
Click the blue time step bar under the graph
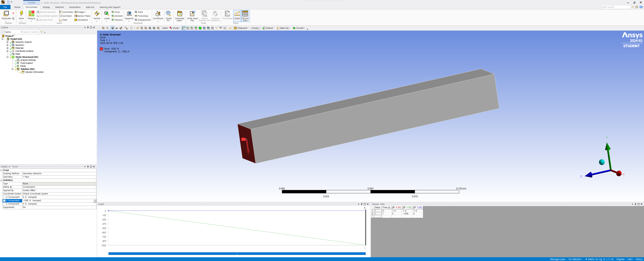coord(237,254)
